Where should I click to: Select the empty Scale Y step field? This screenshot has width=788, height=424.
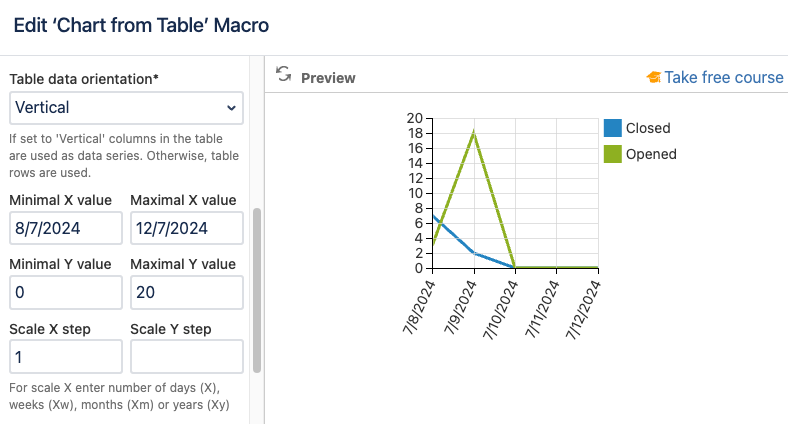click(x=187, y=356)
